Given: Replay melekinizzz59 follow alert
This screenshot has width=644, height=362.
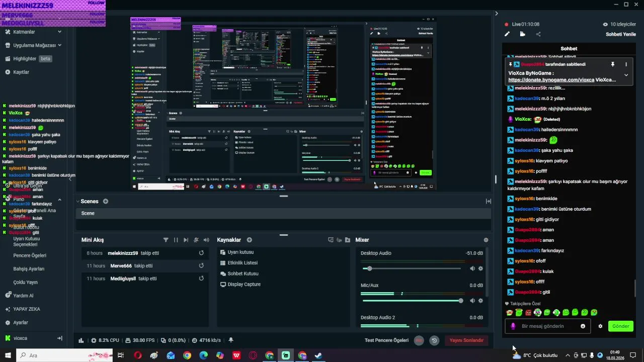Looking at the screenshot, I should (201, 253).
